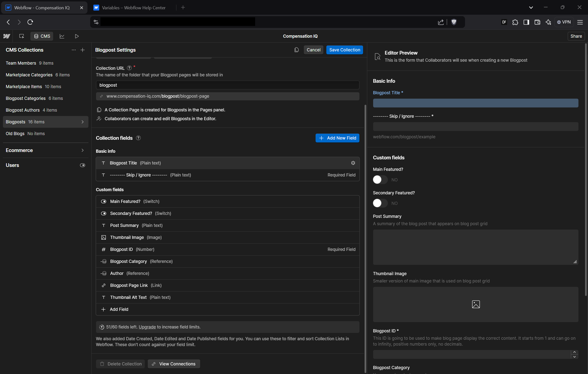Click the Collection URL input field
The image size is (588, 374).
[228, 85]
